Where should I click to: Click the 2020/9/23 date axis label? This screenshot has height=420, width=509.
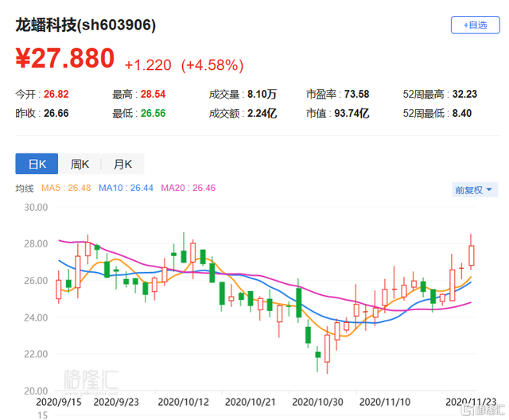116,402
